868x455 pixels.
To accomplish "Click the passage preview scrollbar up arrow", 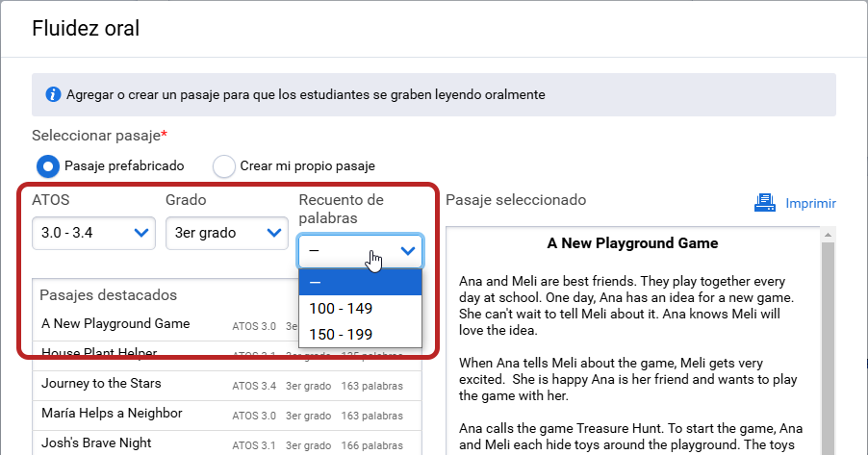I will point(828,235).
